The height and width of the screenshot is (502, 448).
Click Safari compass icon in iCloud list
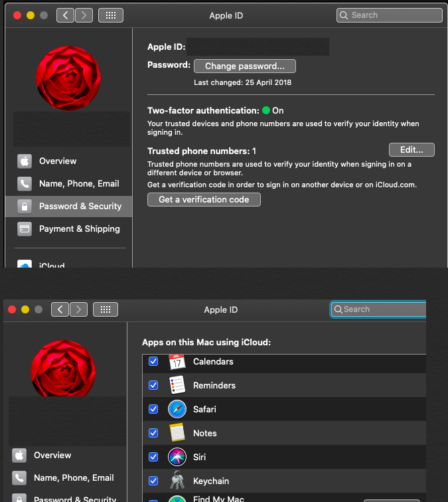pyautogui.click(x=177, y=409)
